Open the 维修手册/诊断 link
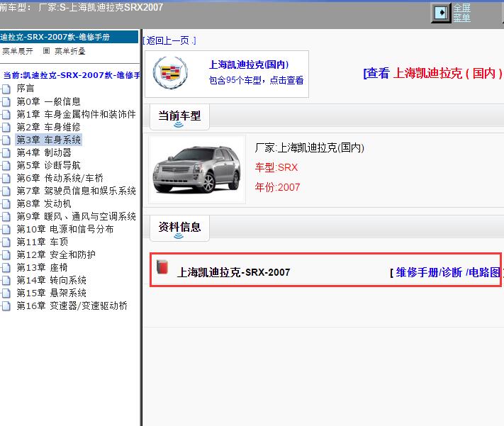Screen dimensions: 504x426 click(429, 272)
